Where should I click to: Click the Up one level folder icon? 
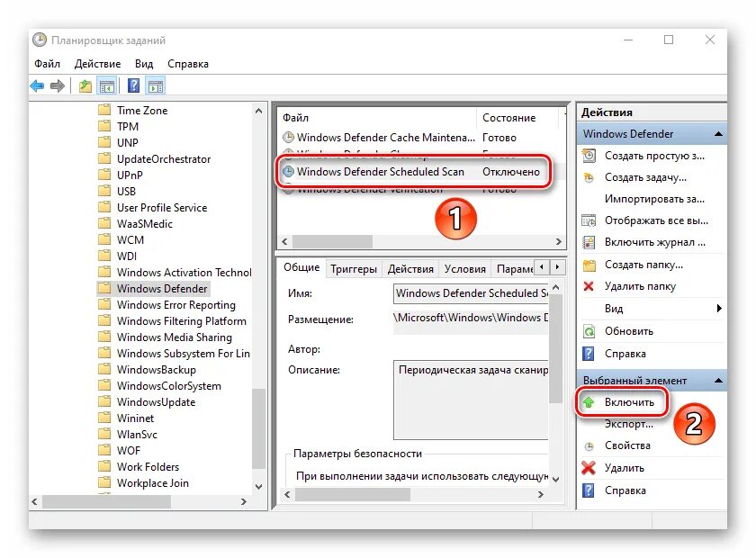pos(85,86)
